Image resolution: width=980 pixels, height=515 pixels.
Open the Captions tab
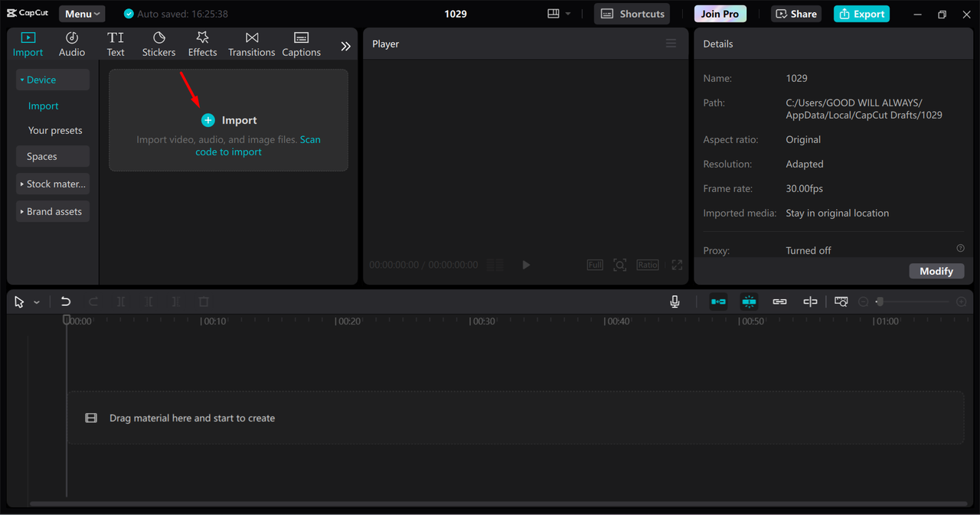[301, 44]
